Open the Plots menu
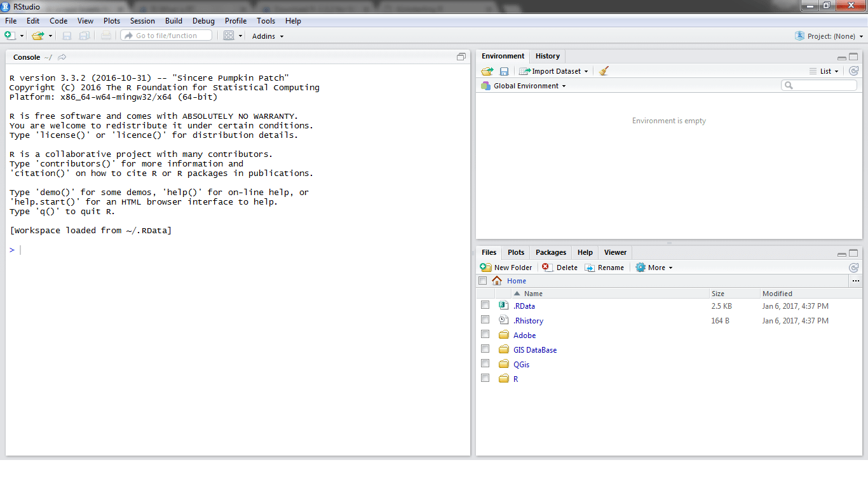Screen dimensions: 868x488 (x=112, y=21)
